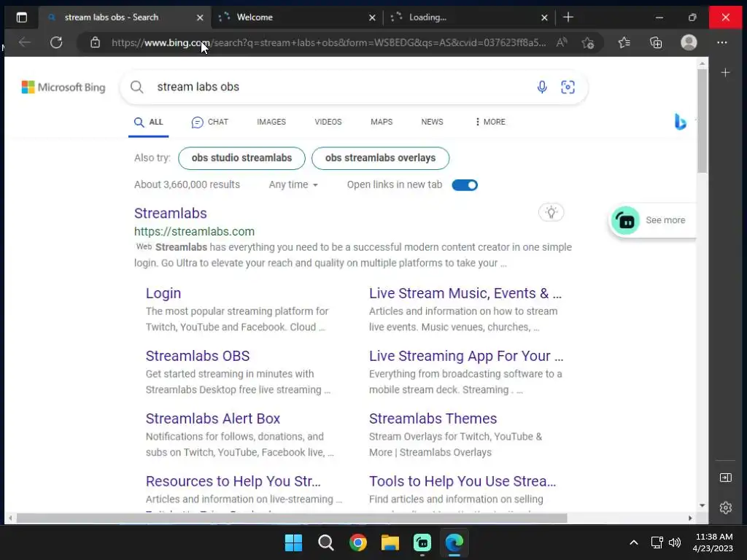
Task: Expand the Any time filter dropdown
Action: point(293,184)
